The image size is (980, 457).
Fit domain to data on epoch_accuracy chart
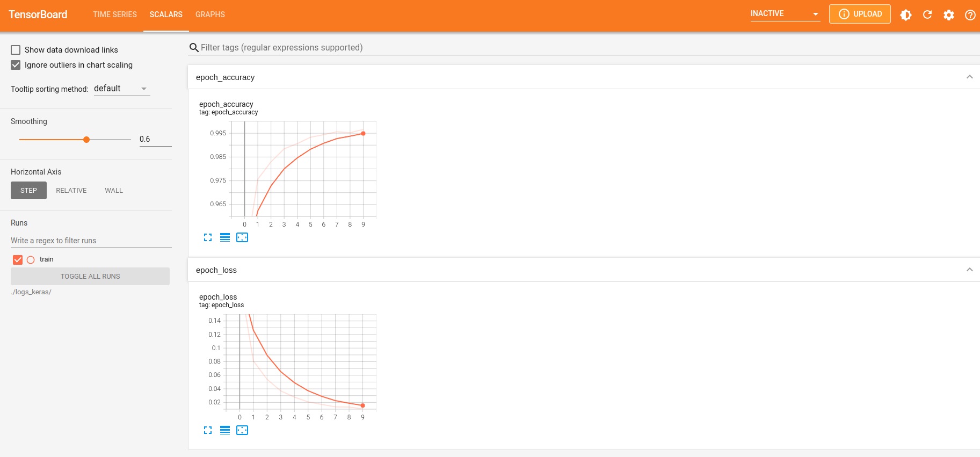click(242, 237)
